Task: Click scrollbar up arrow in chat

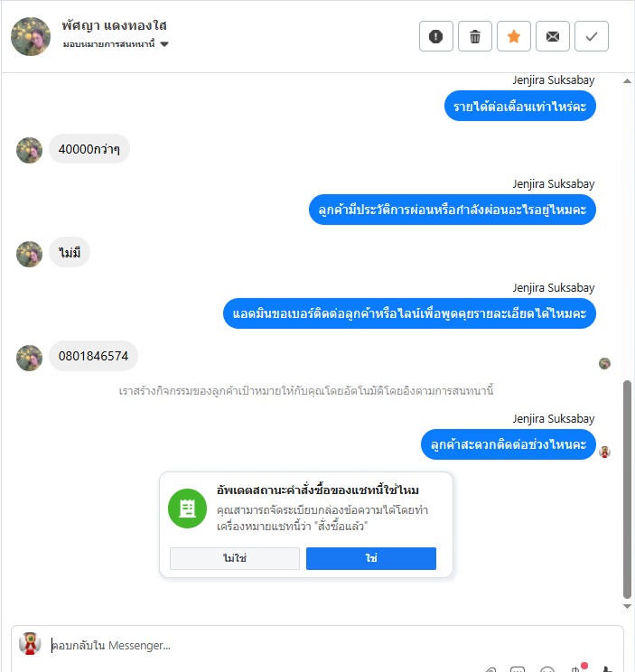Action: (x=627, y=80)
